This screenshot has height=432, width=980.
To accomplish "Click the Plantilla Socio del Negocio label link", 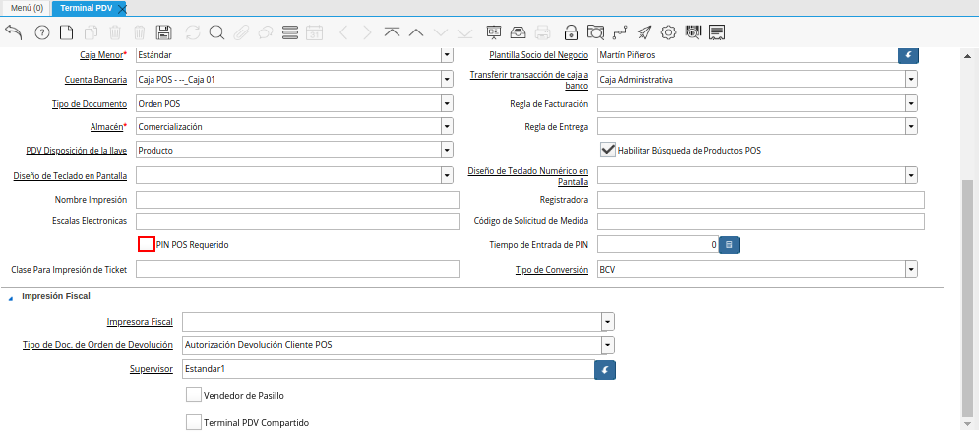I will (x=538, y=55).
